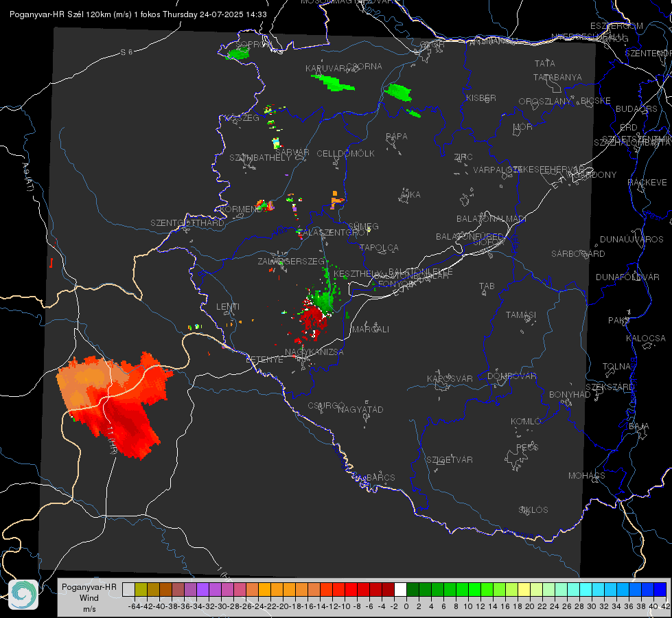
Task: Select the CSORNA label on the map
Action: 364,67
